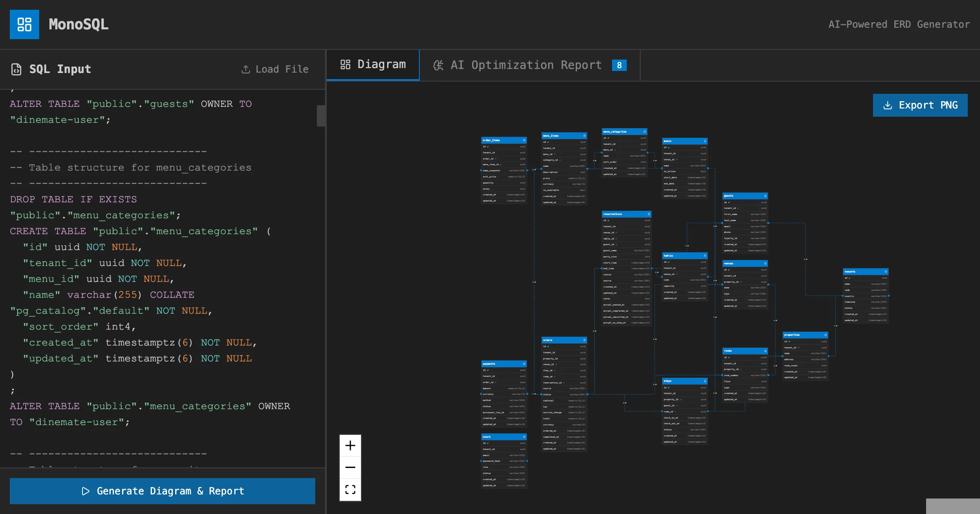The image size is (980, 514).
Task: Click the SQL editor scrollbar thumb
Action: point(321,116)
